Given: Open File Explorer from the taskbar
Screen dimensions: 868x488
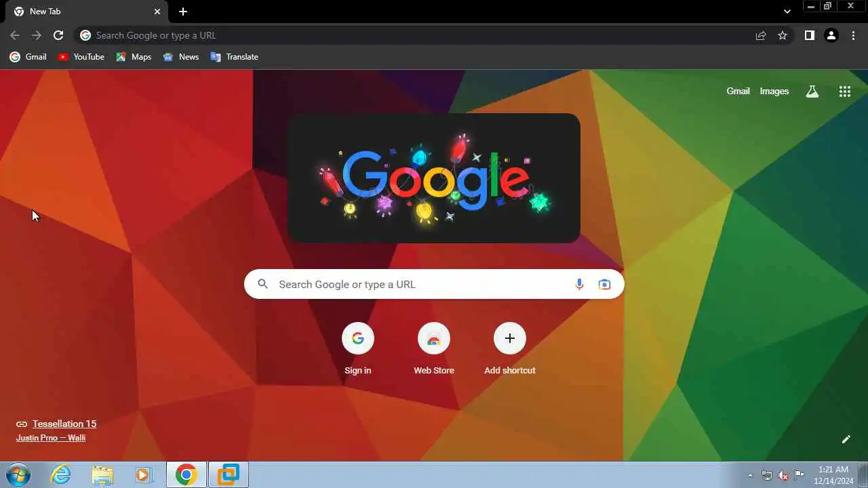Looking at the screenshot, I should click(x=102, y=474).
